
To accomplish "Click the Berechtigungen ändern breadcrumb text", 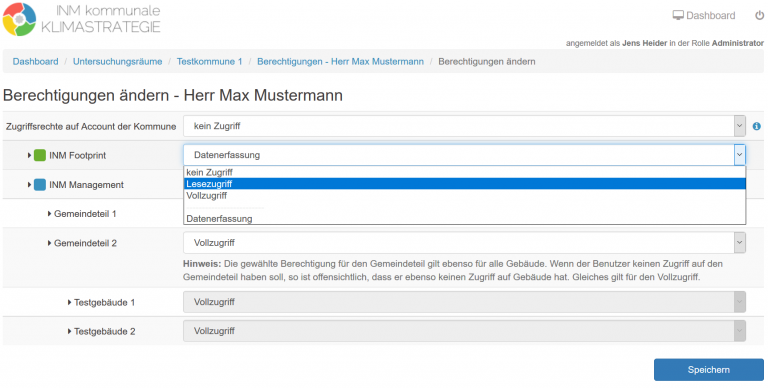I will (x=486, y=61).
